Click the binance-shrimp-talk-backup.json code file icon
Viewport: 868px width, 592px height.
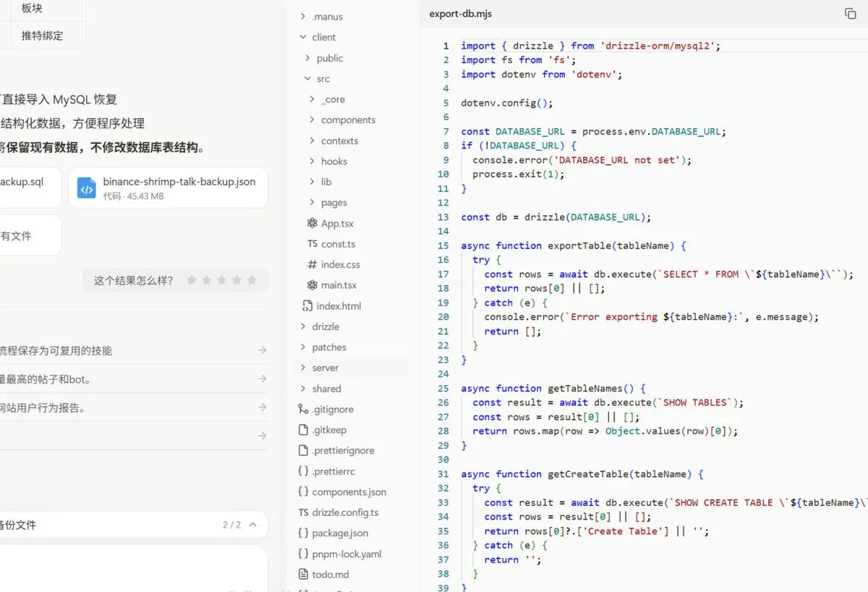[87, 188]
